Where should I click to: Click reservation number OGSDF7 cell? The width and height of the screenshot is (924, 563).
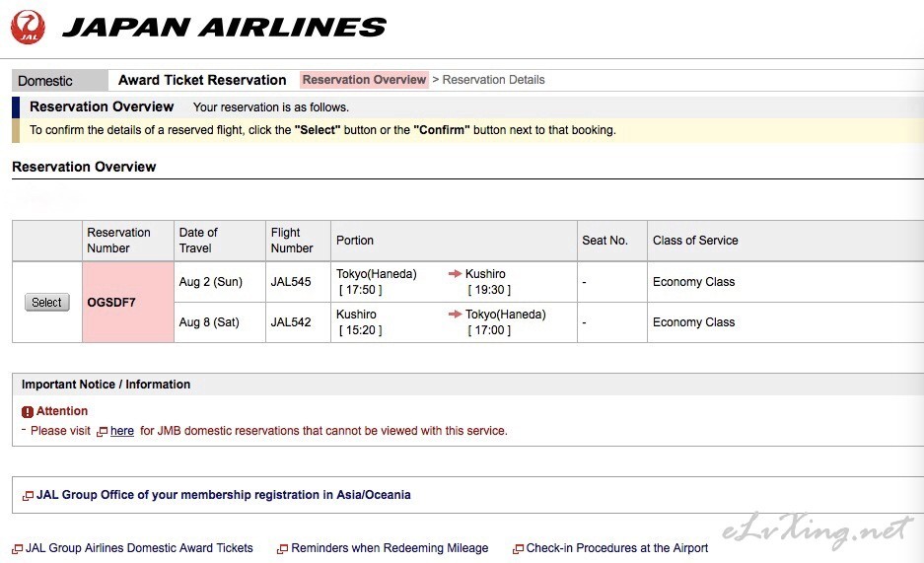point(128,302)
